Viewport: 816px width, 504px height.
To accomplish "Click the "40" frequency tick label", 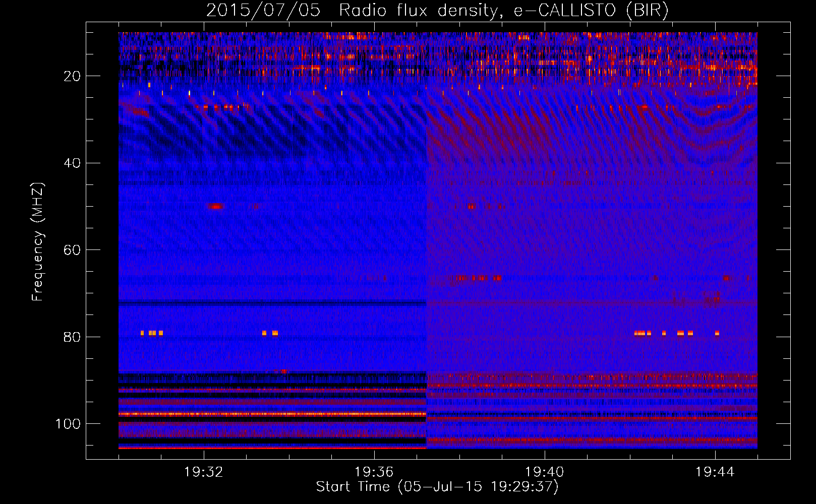I will click(72, 163).
